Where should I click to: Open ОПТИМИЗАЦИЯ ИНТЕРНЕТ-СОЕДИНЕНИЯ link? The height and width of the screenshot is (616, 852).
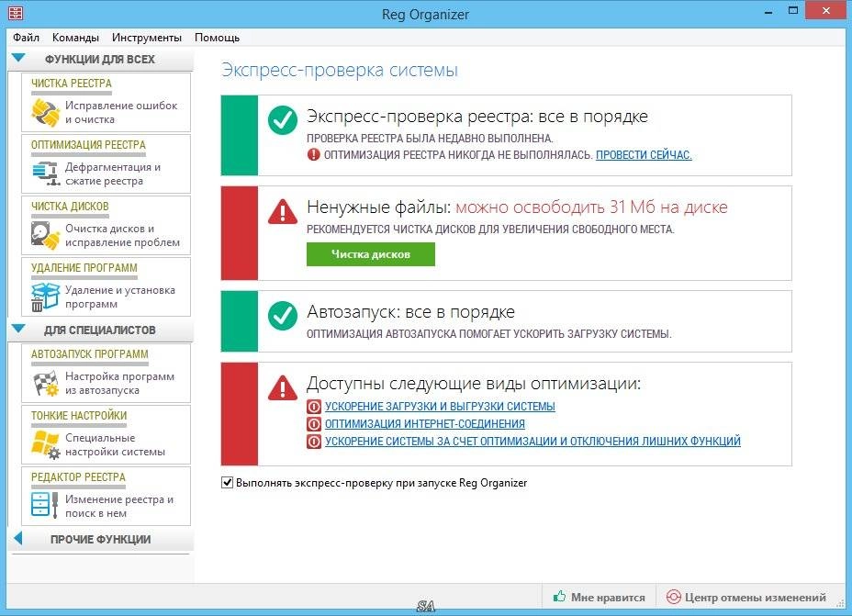coord(425,424)
